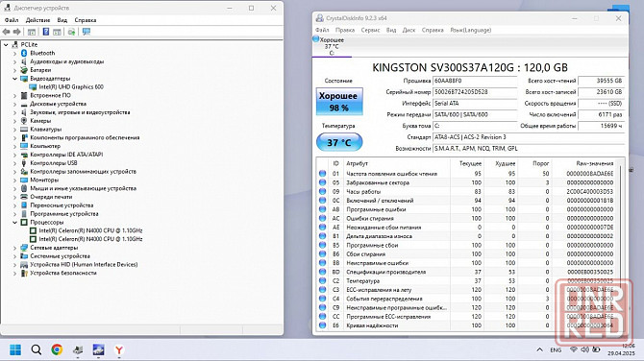Image resolution: width=644 pixels, height=361 pixels.
Task: Click the disk C: health status circle at top
Action: tap(316, 39)
